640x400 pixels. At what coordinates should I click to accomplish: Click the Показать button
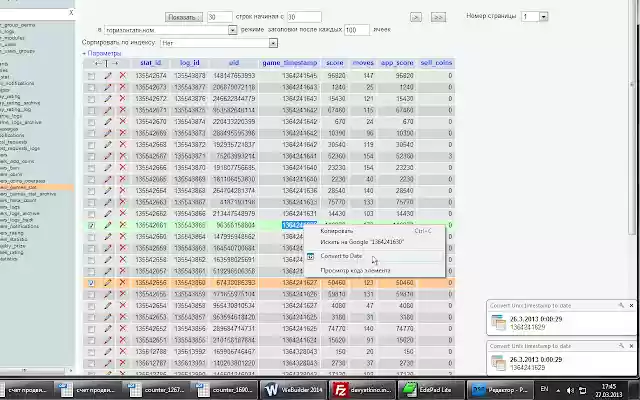184,17
